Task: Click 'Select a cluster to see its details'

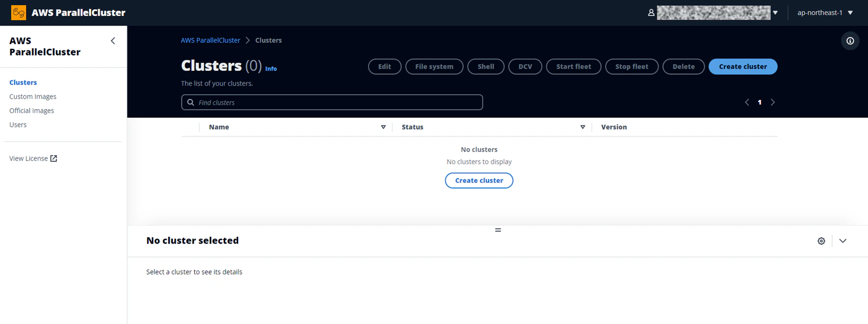Action: (x=194, y=272)
